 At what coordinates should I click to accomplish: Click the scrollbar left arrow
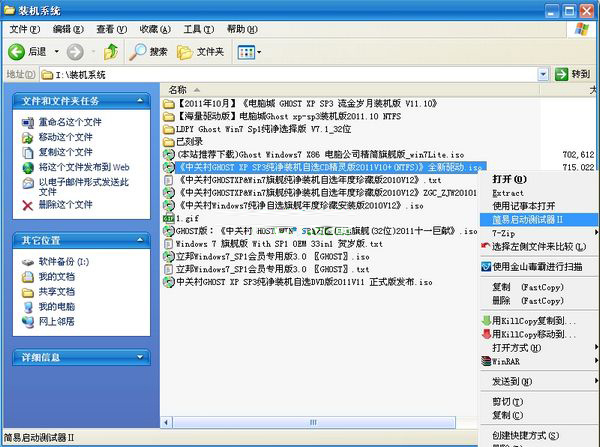pos(166,423)
